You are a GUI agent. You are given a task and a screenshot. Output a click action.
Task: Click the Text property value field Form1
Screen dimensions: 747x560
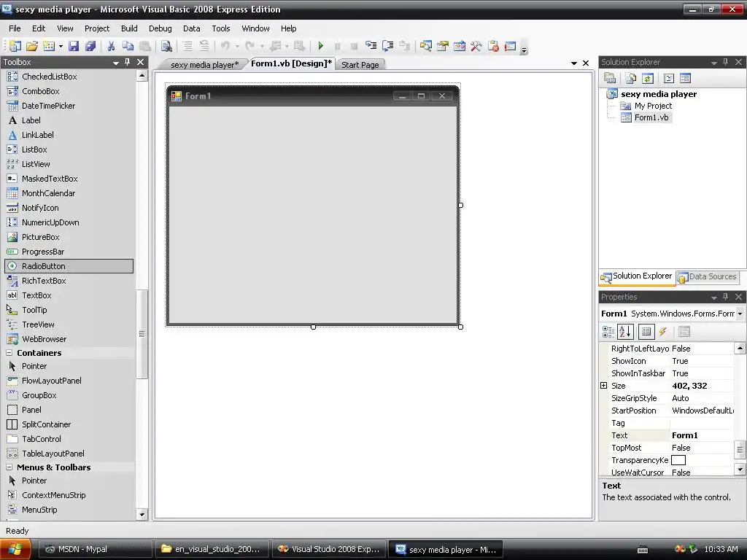tap(702, 435)
